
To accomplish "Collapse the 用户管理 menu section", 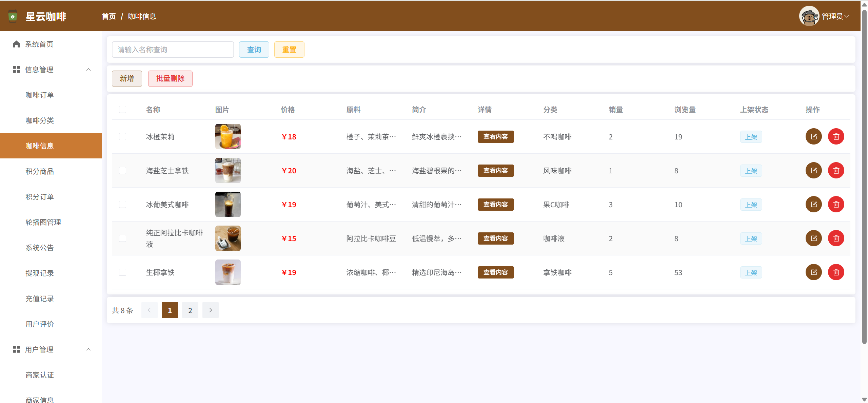I will [x=88, y=349].
